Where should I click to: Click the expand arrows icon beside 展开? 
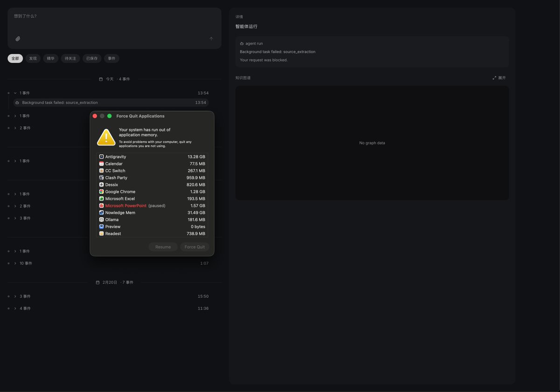pyautogui.click(x=494, y=78)
